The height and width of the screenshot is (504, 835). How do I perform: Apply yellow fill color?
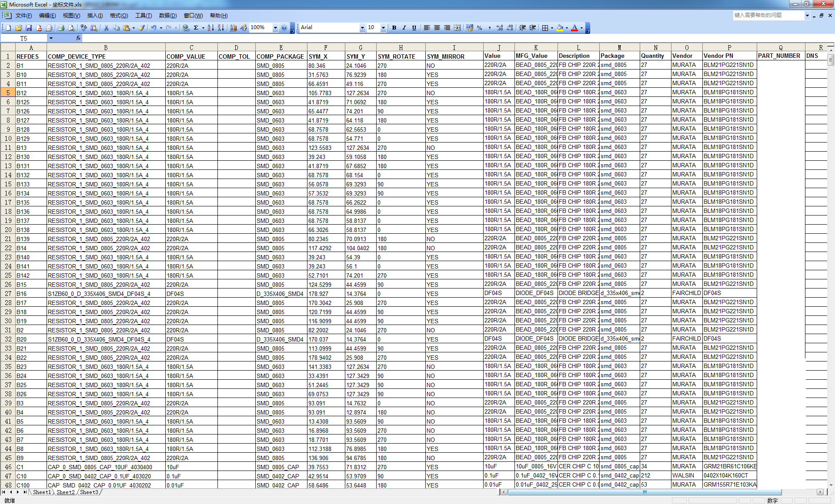click(x=560, y=28)
